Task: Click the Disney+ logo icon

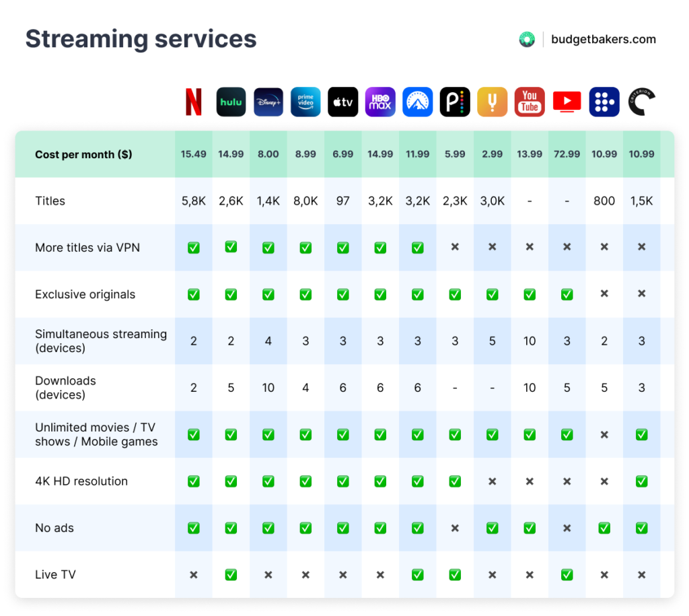Action: pos(268,102)
